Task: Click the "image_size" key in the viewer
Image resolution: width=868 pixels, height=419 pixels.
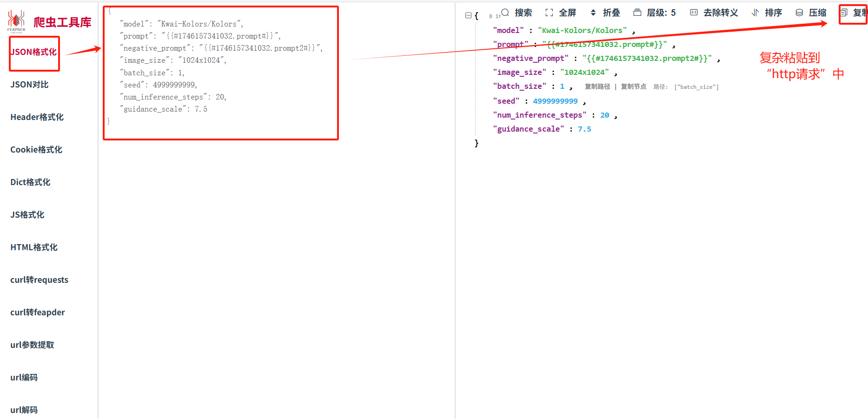Action: point(519,72)
